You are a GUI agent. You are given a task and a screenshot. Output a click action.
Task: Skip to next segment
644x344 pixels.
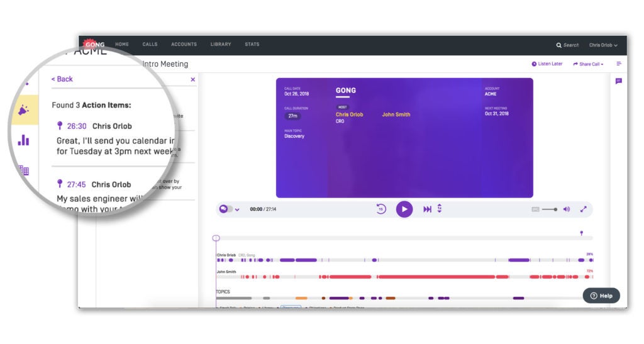coord(427,209)
